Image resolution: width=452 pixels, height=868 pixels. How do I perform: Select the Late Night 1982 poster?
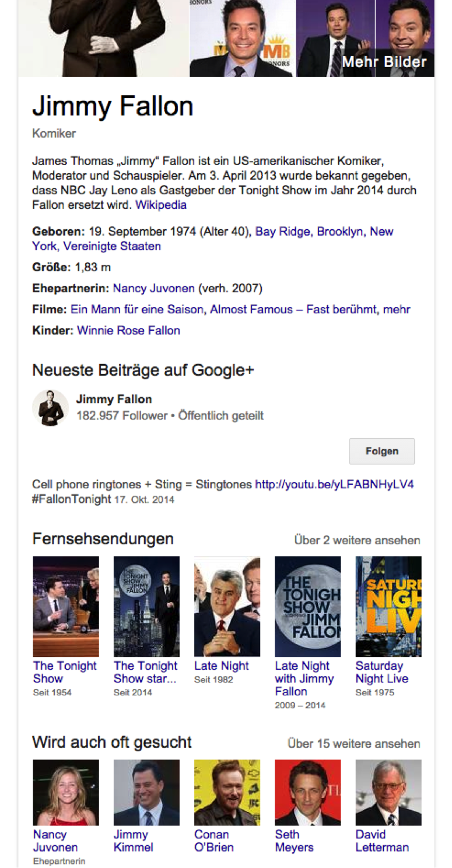pos(227,607)
